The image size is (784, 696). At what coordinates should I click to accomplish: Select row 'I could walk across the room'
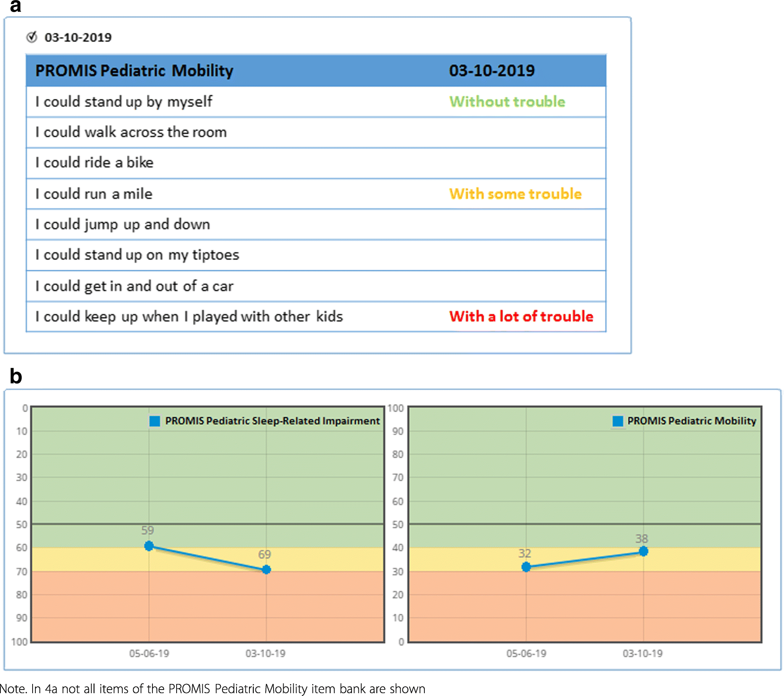tap(316, 132)
